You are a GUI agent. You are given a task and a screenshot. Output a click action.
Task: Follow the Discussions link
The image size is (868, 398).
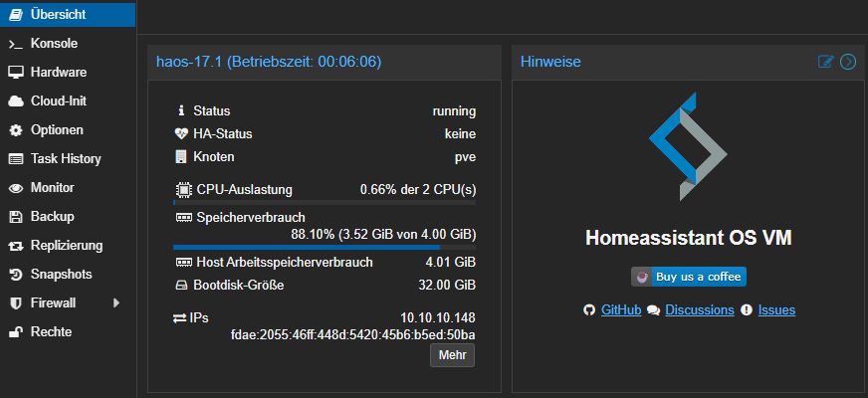(x=699, y=310)
